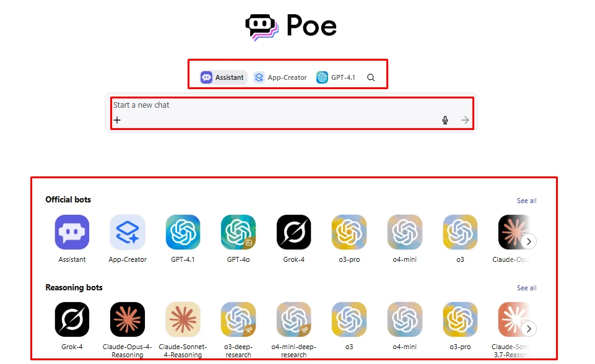The width and height of the screenshot is (595, 364).
Task: Open the GPT-4o bot icon
Action: 238,232
